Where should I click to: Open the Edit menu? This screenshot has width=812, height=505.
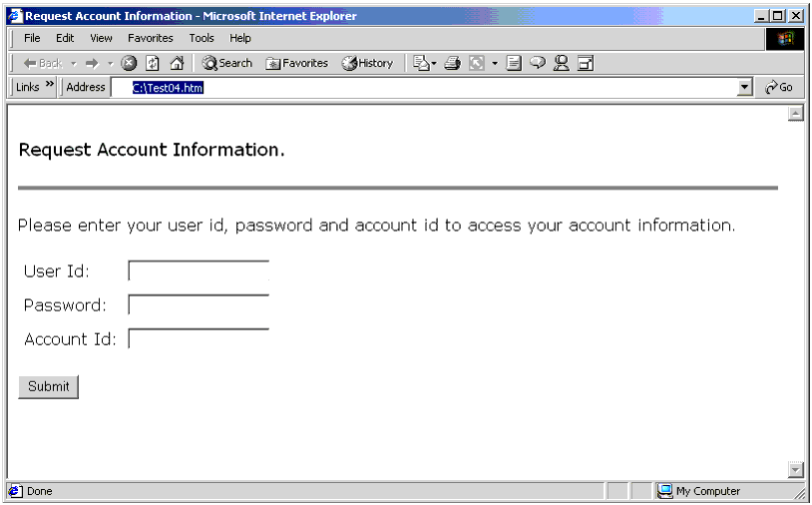(x=65, y=38)
